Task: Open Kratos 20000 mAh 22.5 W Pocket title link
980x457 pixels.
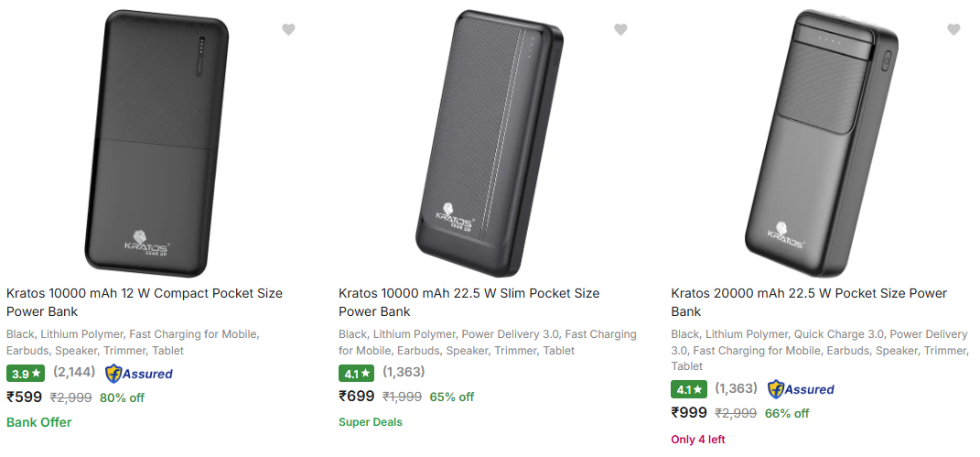Action: (x=808, y=302)
